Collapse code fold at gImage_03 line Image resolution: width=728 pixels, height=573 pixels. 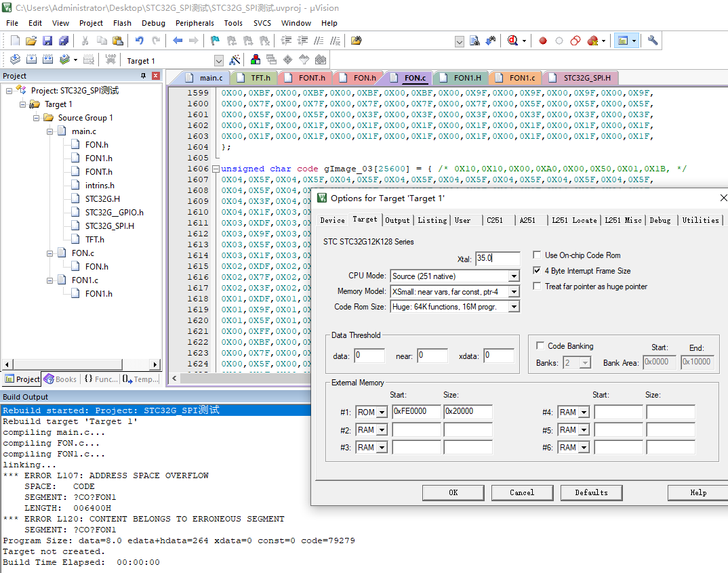216,169
